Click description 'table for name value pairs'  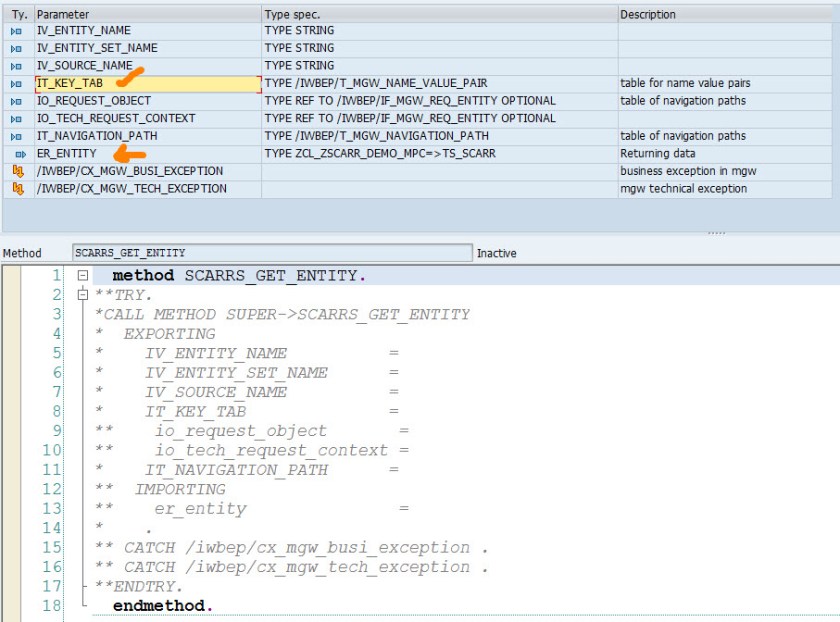pyautogui.click(x=685, y=83)
